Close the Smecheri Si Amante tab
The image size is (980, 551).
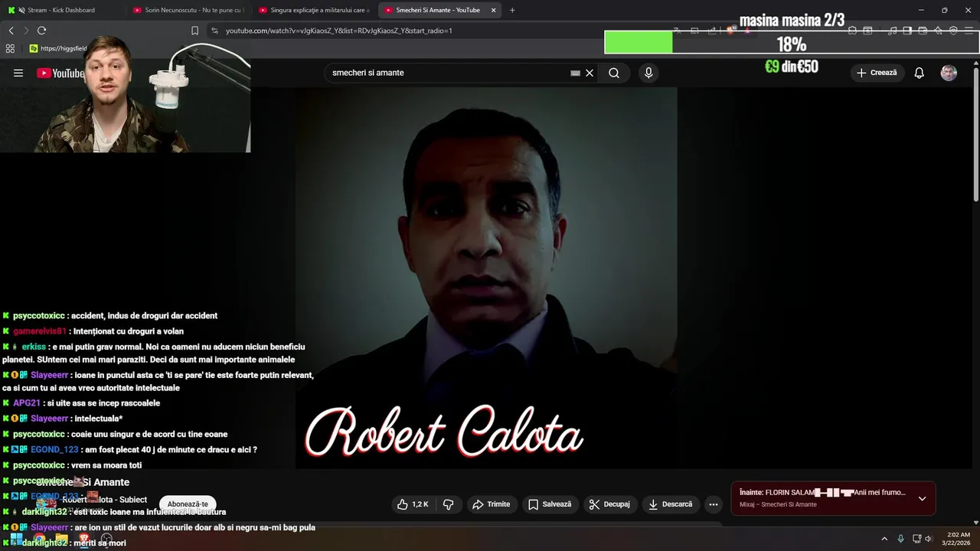coord(493,10)
